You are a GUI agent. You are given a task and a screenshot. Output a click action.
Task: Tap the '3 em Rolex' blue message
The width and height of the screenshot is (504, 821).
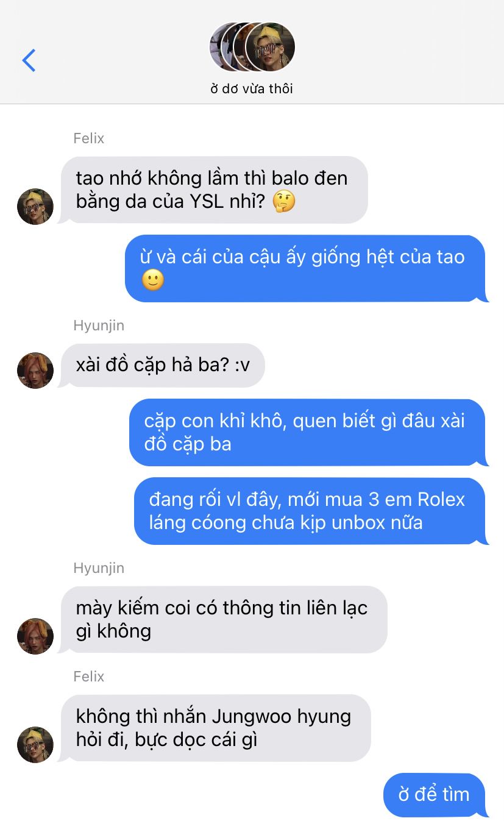(310, 511)
